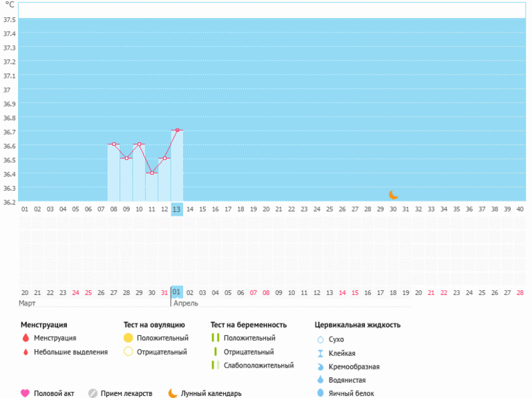Click the 36.4 temperature point on day 11
532x398 pixels.
click(x=151, y=173)
